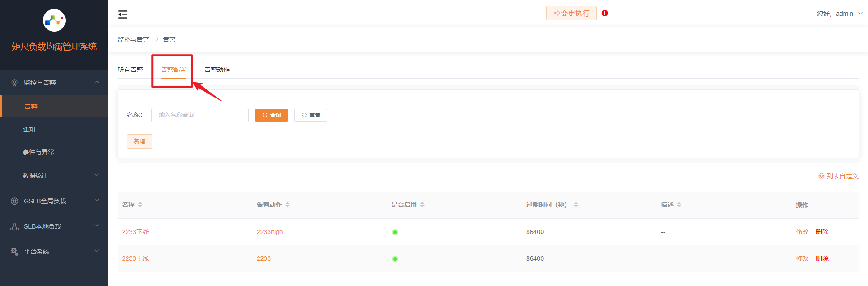
Task: Click the red alert icon in header
Action: [605, 13]
